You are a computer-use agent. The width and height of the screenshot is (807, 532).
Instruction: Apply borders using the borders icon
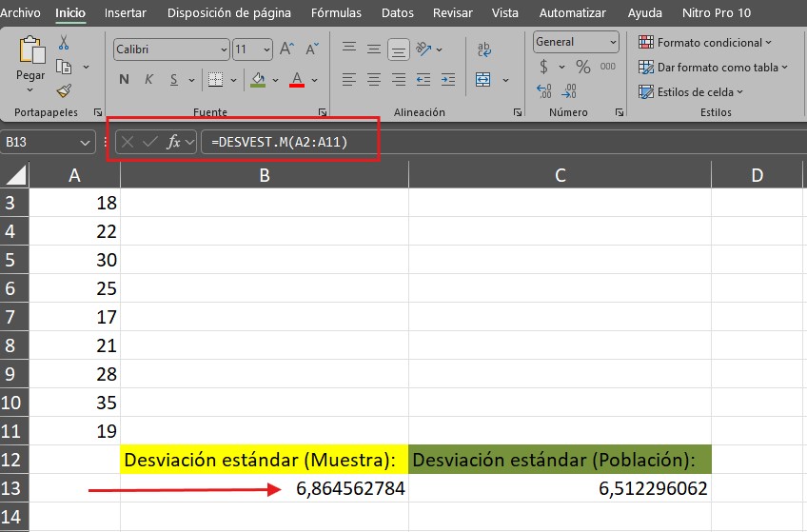click(215, 80)
